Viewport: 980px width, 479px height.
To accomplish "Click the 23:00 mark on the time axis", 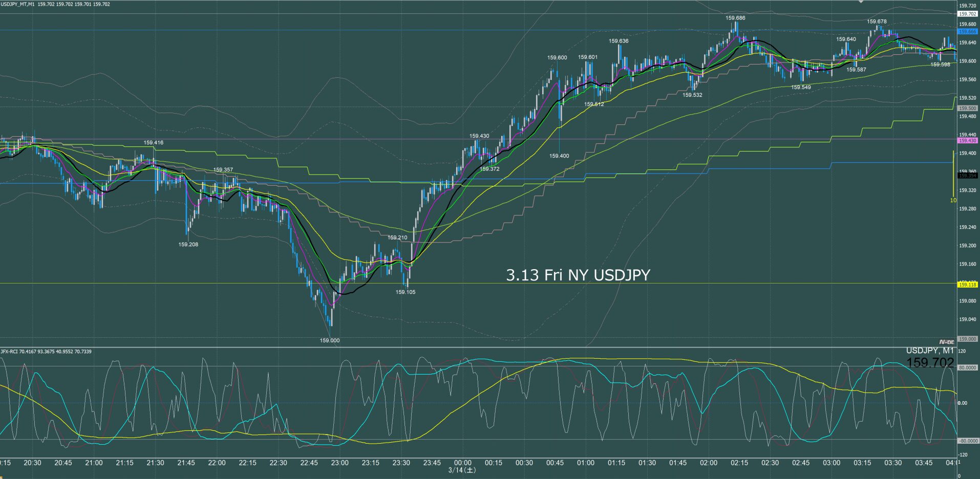I will [339, 463].
